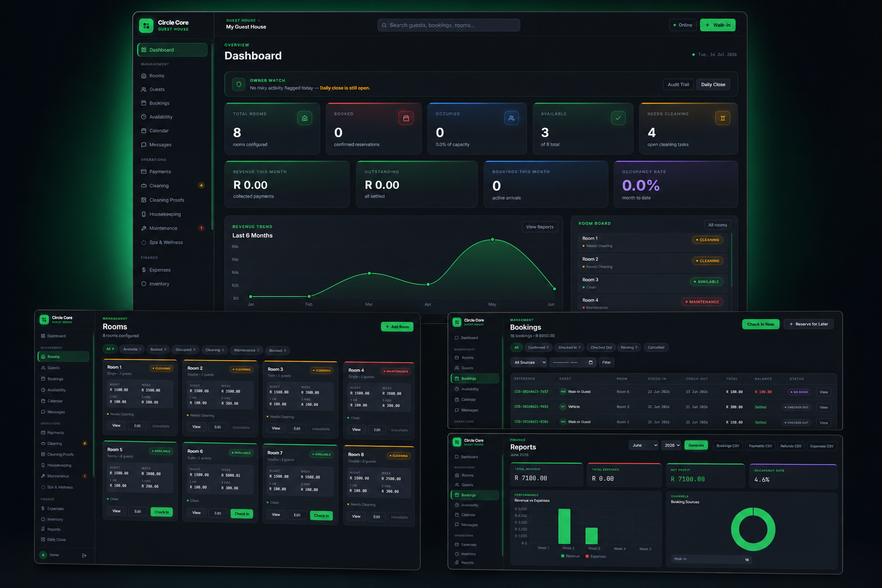Click the Circle Core logo in the main dashboard

click(x=146, y=25)
